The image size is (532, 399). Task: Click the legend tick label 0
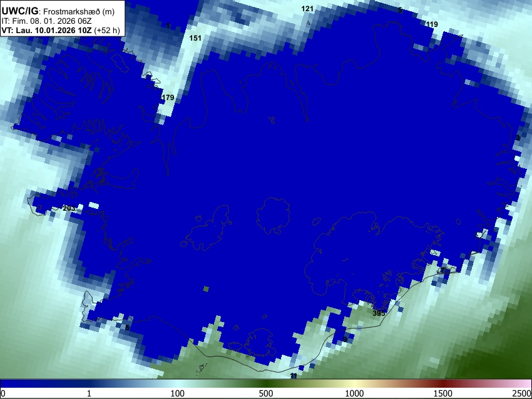point(3,393)
